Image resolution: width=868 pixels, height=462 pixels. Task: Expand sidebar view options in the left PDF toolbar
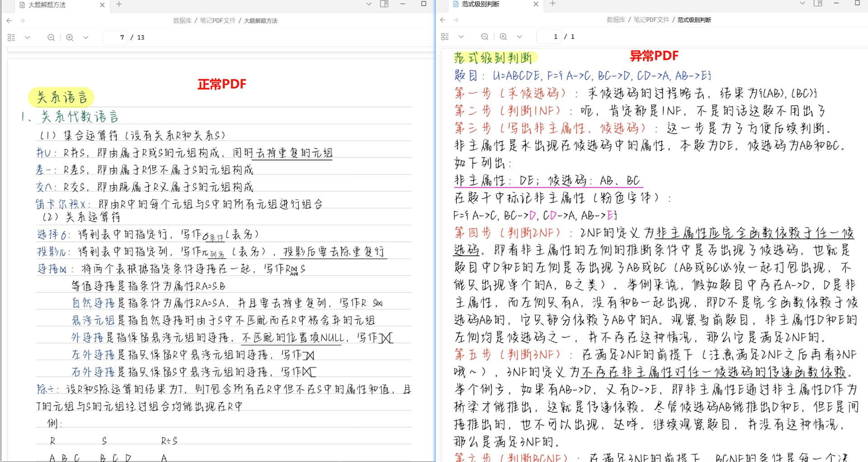click(27, 38)
